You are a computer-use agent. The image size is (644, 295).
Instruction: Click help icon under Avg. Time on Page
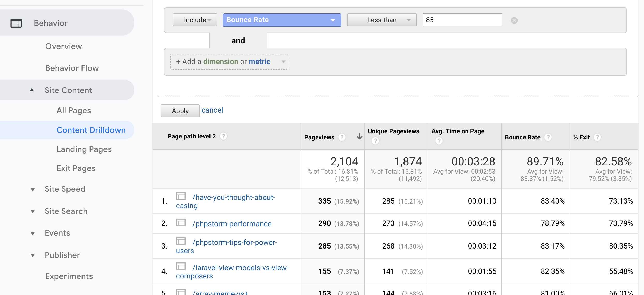[x=439, y=141]
